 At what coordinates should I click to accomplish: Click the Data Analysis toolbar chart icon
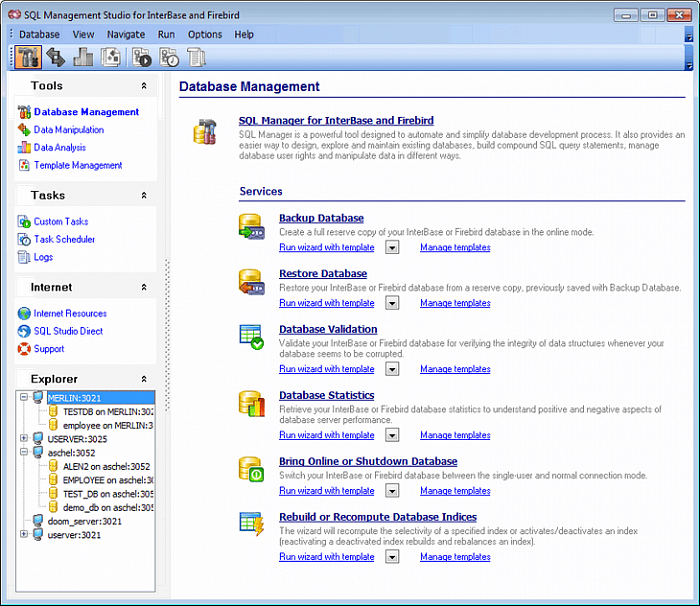tap(83, 57)
